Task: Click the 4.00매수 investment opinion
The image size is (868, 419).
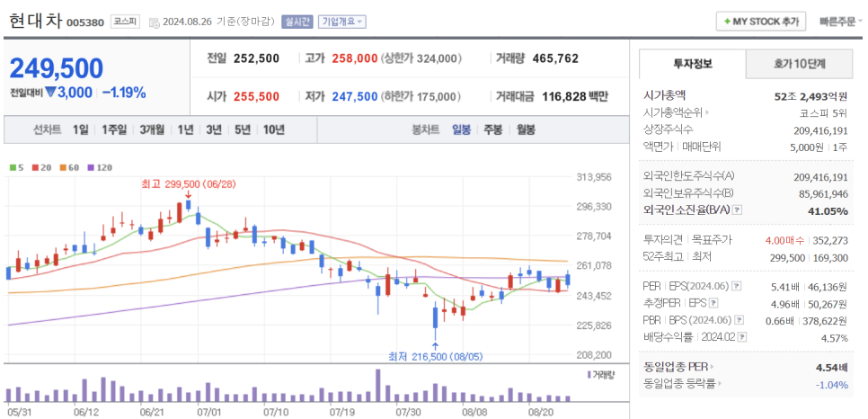Action: (x=784, y=241)
